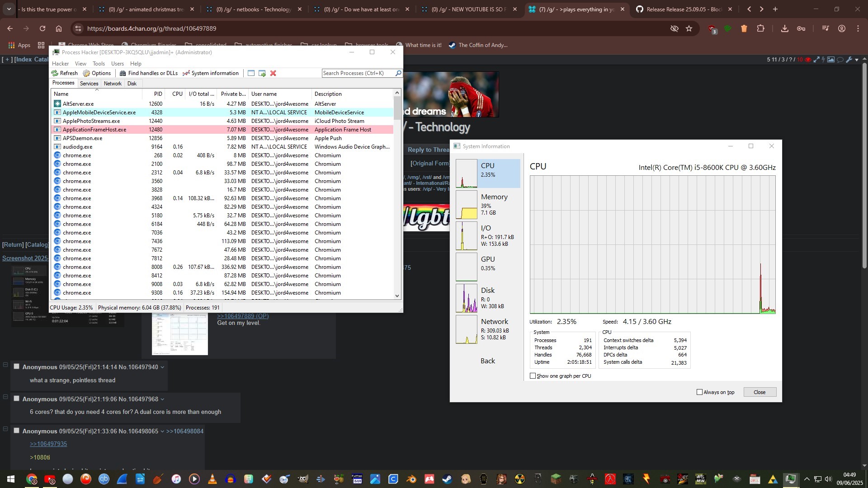Image resolution: width=868 pixels, height=488 pixels.
Task: Open the browser profile avatar icon
Action: (x=841, y=28)
